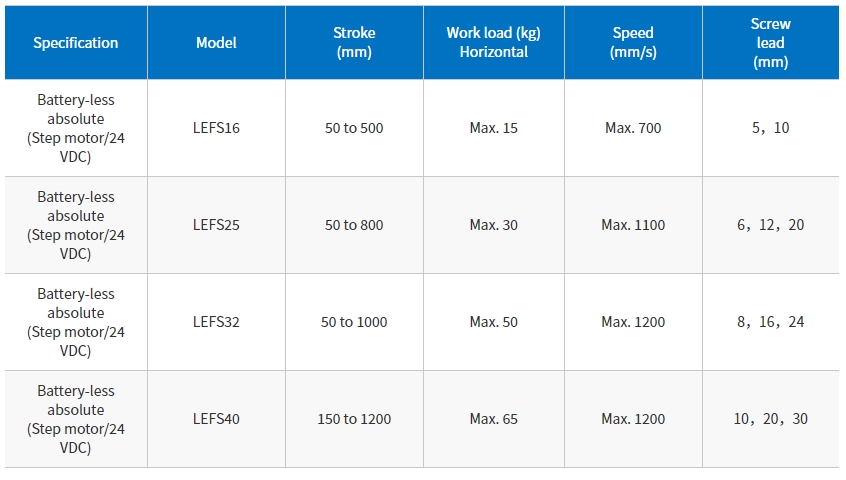Click the 5, 10 screw lead cell

770,128
